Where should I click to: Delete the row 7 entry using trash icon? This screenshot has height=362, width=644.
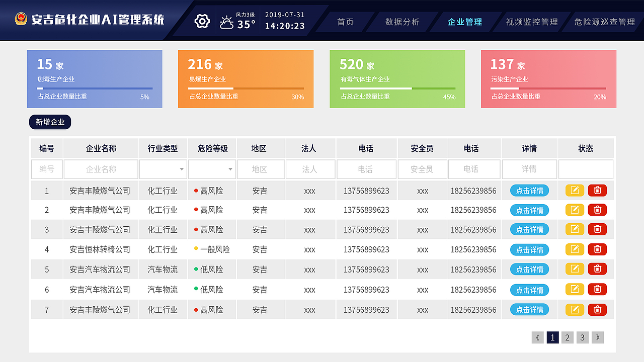(597, 309)
